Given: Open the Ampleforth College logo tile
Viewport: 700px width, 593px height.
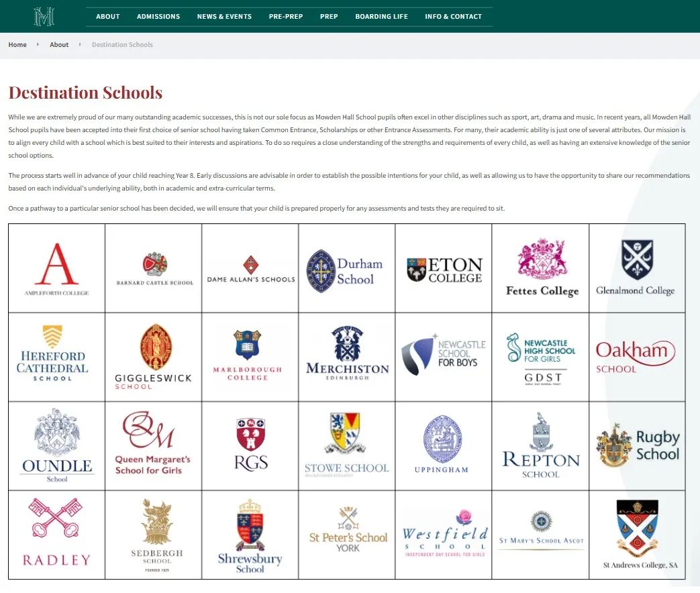Looking at the screenshot, I should (x=56, y=268).
